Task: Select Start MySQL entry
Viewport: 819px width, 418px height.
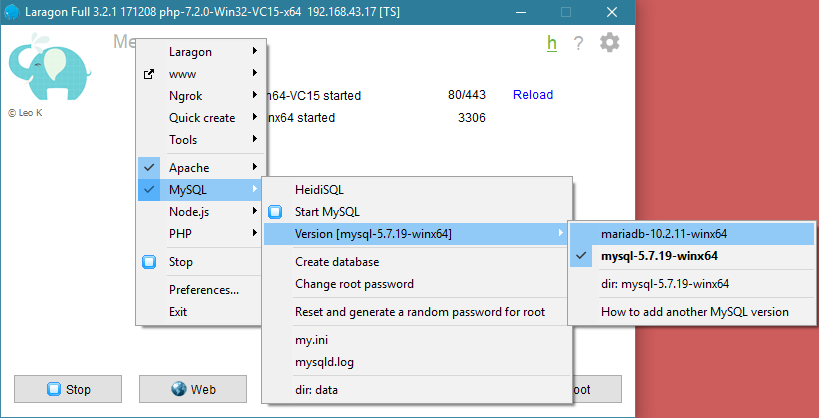Action: (x=417, y=212)
